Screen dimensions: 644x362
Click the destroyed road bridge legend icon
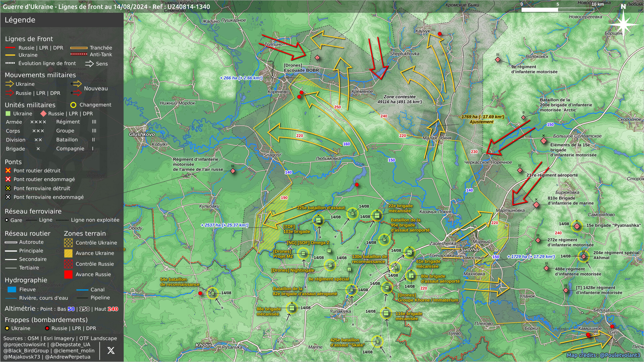[8, 171]
